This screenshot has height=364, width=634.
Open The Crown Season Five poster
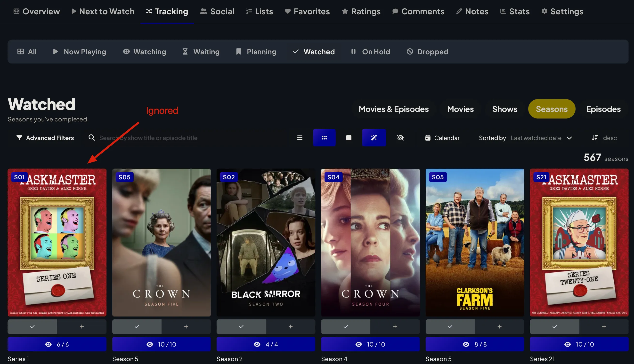[161, 243]
